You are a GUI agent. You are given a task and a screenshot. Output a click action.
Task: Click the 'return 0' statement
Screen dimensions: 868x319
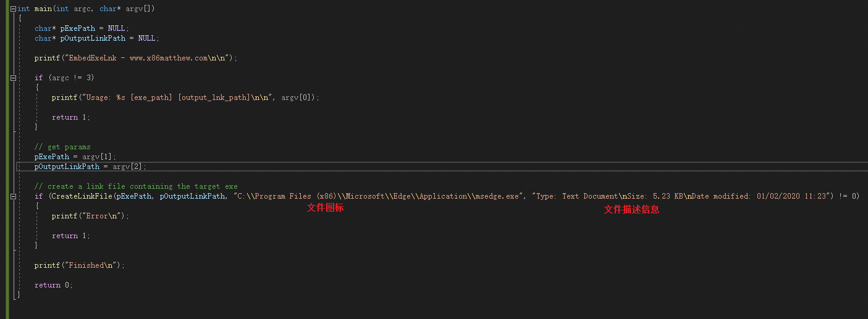(x=54, y=285)
